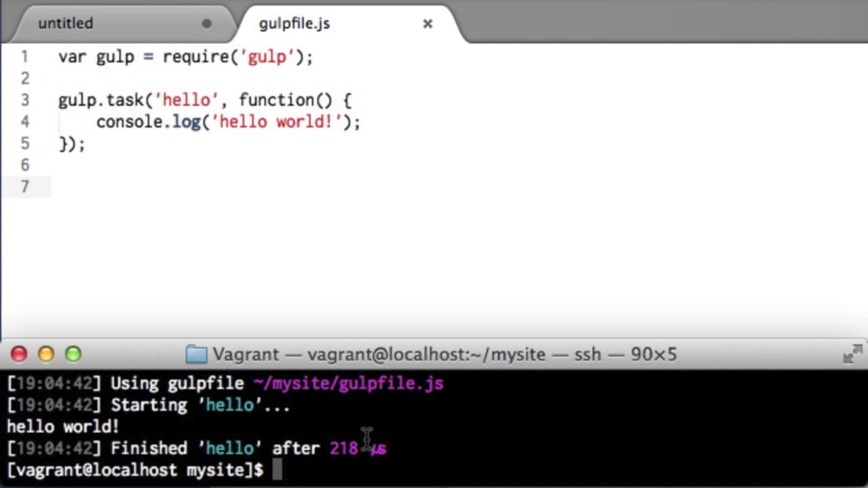
Task: Click line number 3 in gutter
Action: pyautogui.click(x=24, y=100)
